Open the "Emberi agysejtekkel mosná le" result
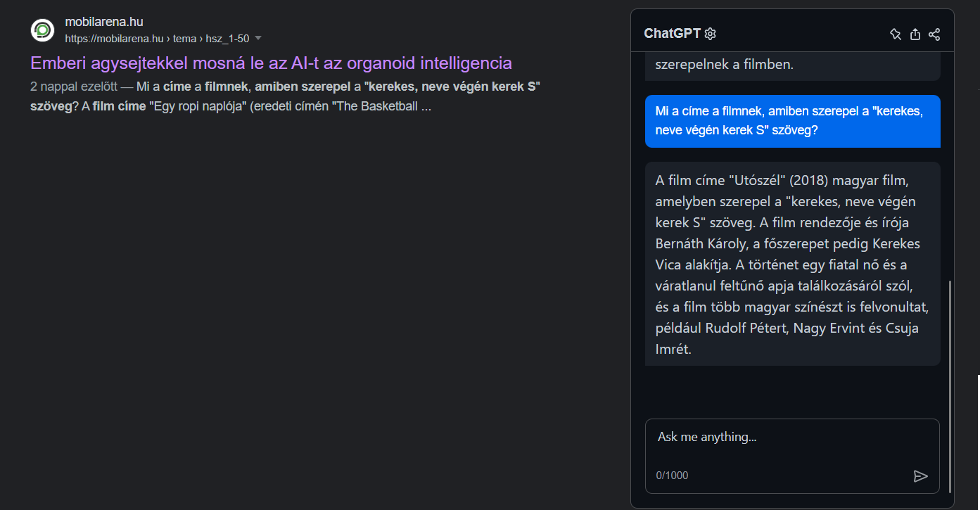Viewport: 980px width, 510px height. pyautogui.click(x=271, y=63)
